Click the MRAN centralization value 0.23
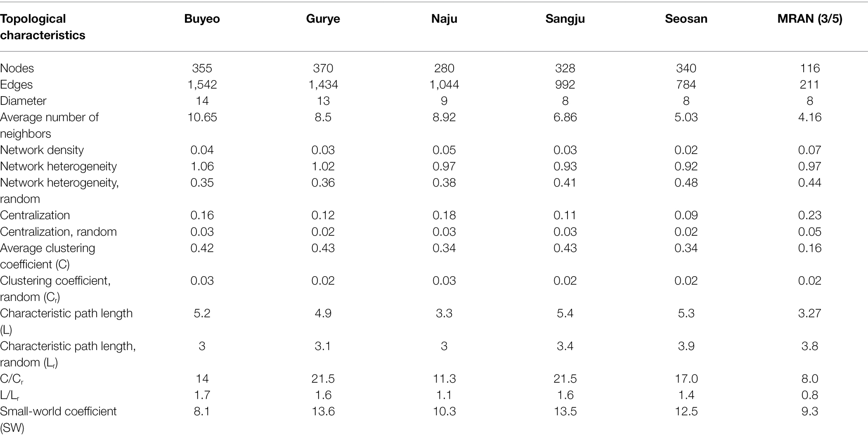868x438 pixels. (810, 215)
